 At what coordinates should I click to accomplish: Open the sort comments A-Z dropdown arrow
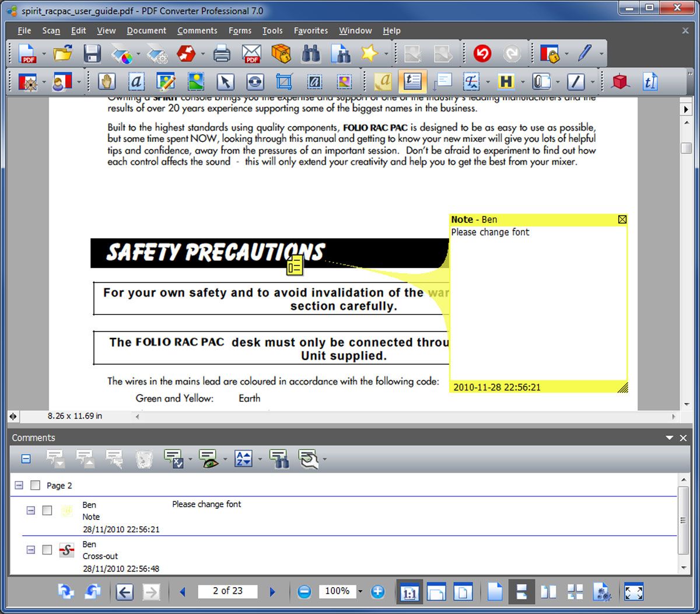(260, 460)
